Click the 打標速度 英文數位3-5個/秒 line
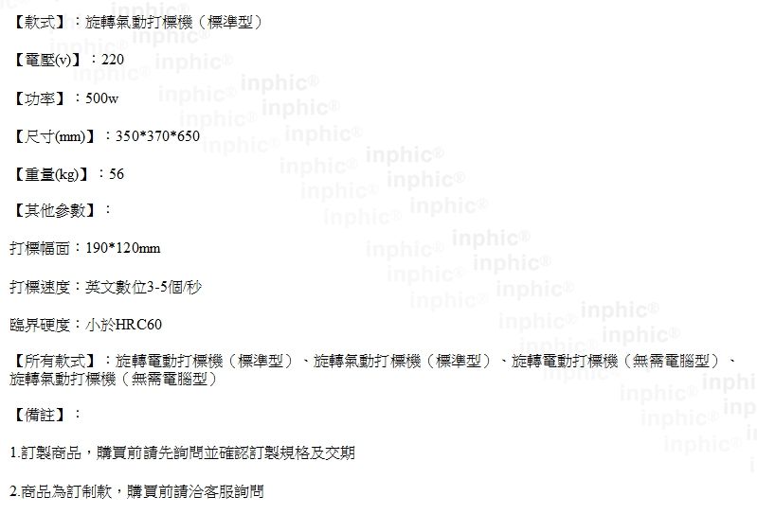 pyautogui.click(x=105, y=288)
